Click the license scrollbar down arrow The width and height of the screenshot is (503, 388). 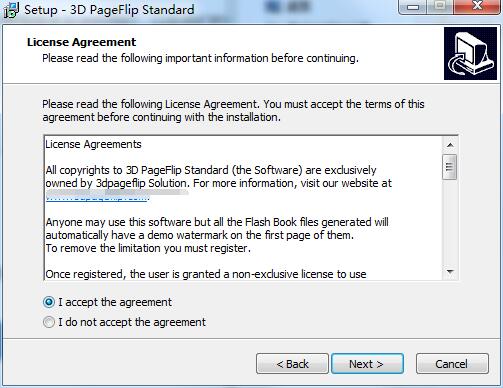click(x=450, y=272)
